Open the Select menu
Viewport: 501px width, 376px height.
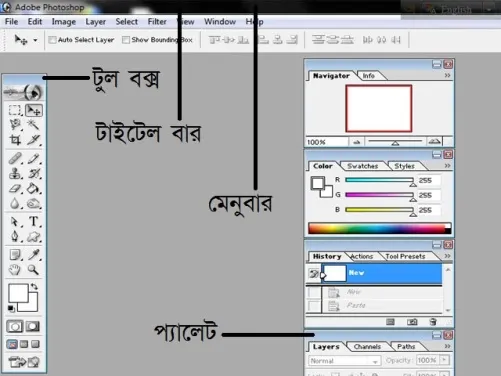(x=127, y=22)
